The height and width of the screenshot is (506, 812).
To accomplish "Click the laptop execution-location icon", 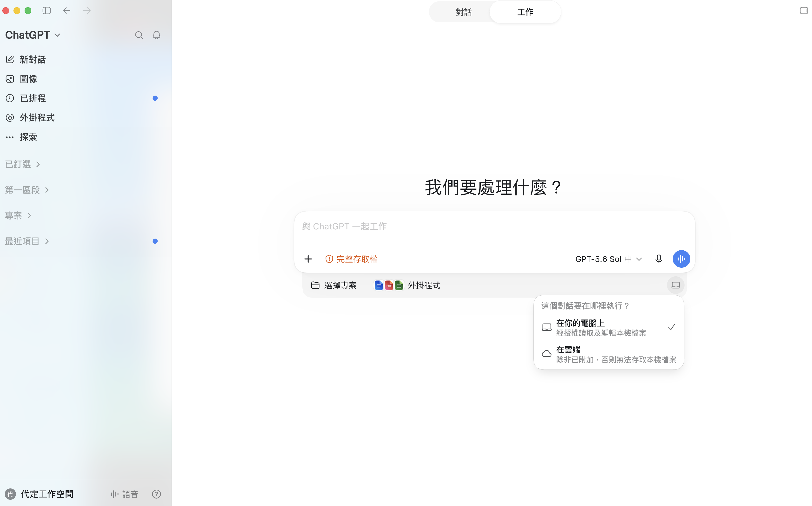I will click(676, 285).
